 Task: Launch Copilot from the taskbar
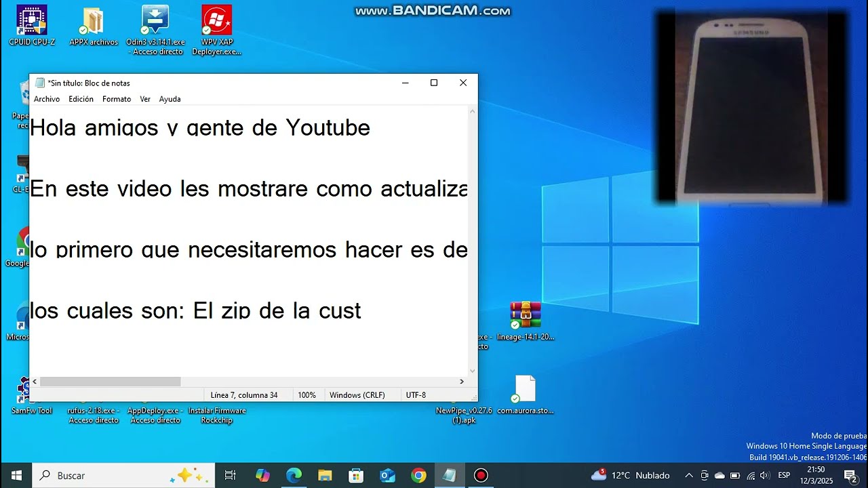[x=262, y=475]
